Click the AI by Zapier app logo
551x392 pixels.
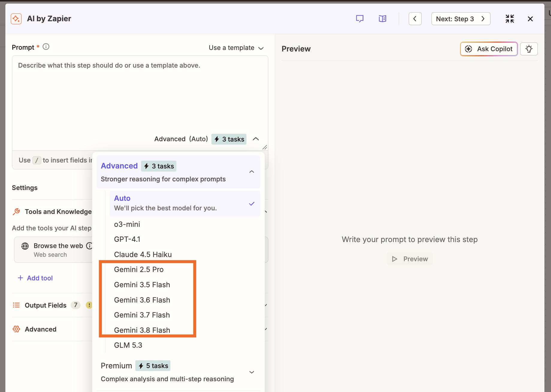click(16, 19)
